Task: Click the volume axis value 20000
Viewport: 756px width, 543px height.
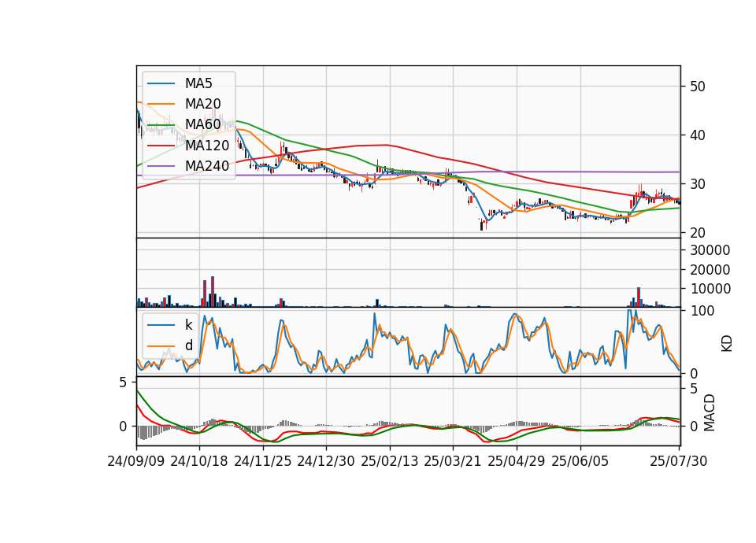Action: click(x=710, y=270)
